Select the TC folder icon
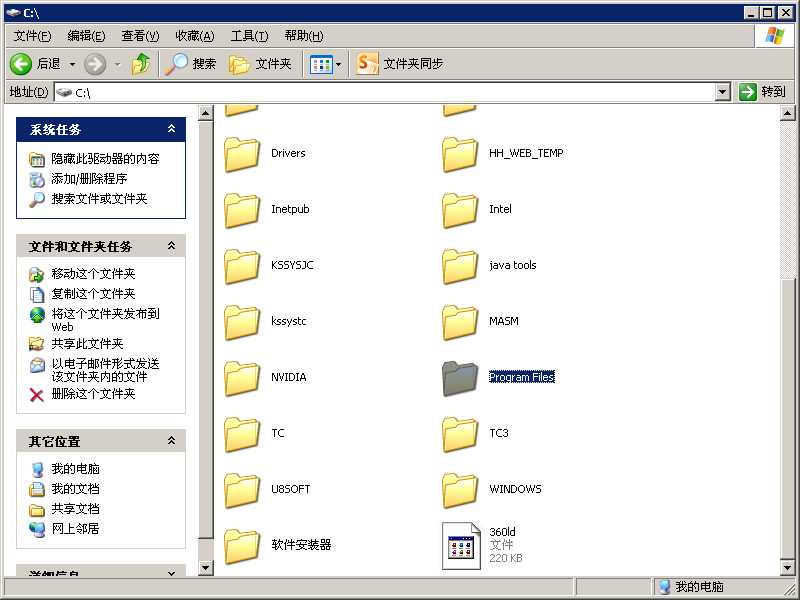The height and width of the screenshot is (600, 800). [242, 434]
